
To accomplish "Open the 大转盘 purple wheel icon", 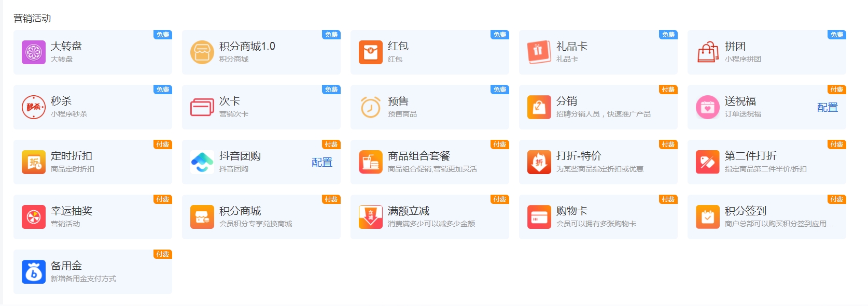I will click(x=34, y=52).
